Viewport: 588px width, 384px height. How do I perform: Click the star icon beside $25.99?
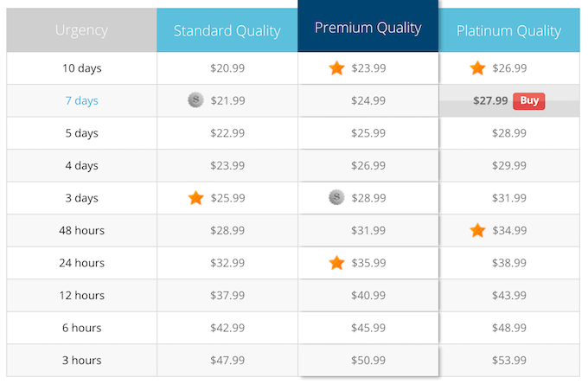point(195,198)
